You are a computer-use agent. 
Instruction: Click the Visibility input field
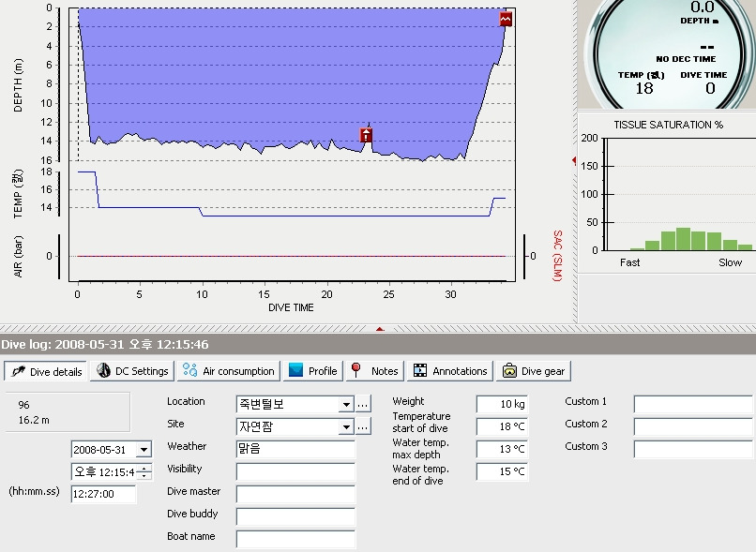[295, 471]
